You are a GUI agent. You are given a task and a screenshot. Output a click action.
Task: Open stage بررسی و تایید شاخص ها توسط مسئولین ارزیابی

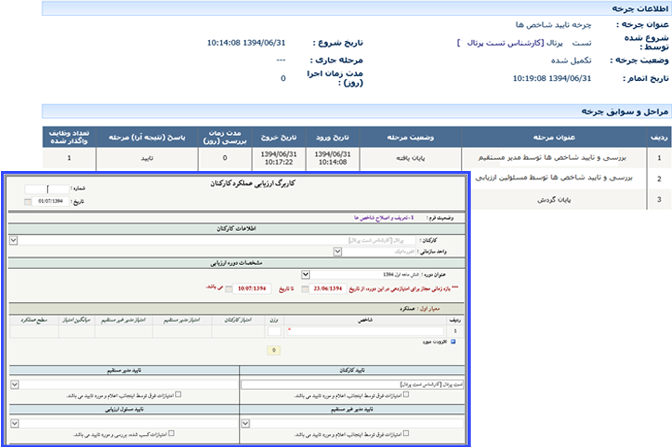point(554,177)
